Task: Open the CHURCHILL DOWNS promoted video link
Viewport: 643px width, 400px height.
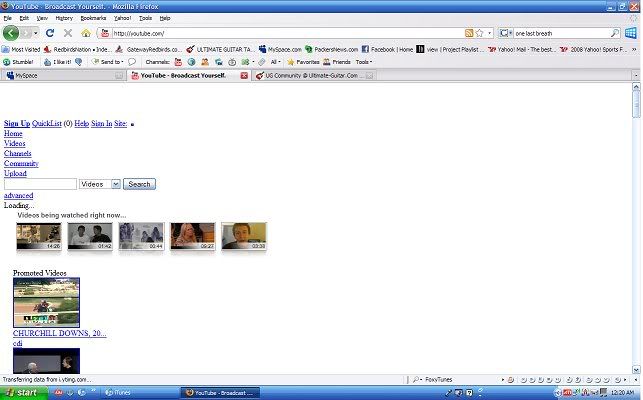Action: pyautogui.click(x=59, y=333)
